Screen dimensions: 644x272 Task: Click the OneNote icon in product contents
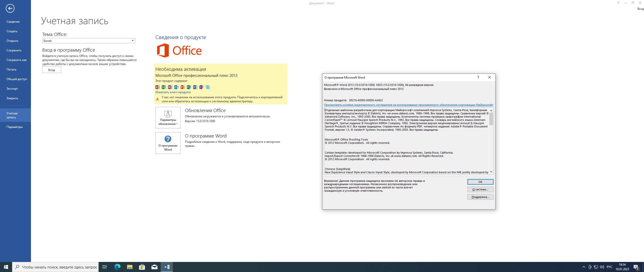[170, 87]
